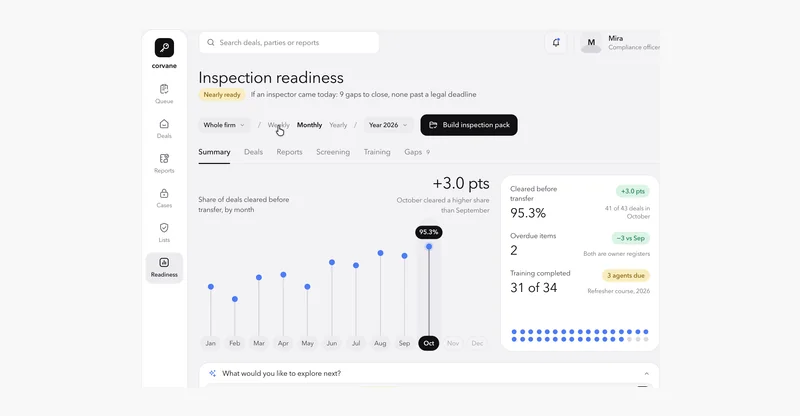
Task: Click the Nearly ready status badge
Action: pyautogui.click(x=222, y=95)
